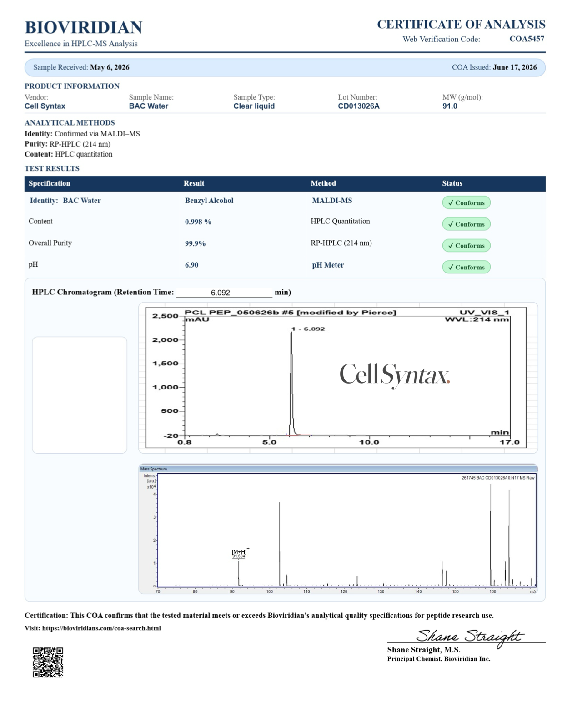Click the MW value 91.0

click(x=450, y=106)
